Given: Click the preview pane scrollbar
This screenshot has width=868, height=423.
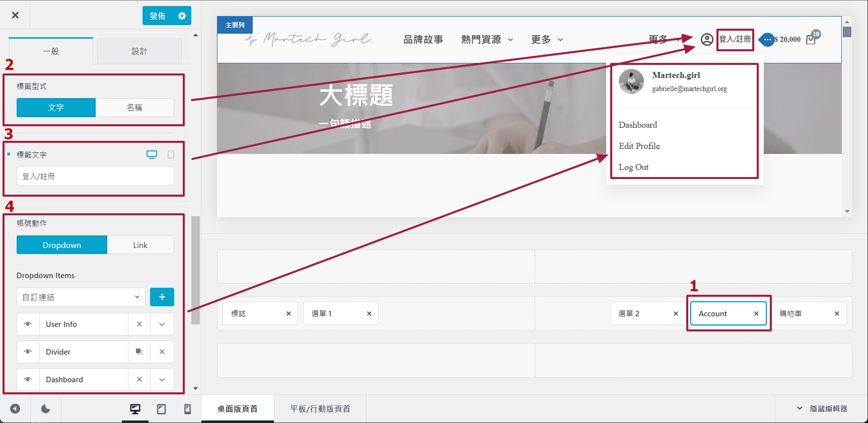Looking at the screenshot, I should [x=847, y=32].
